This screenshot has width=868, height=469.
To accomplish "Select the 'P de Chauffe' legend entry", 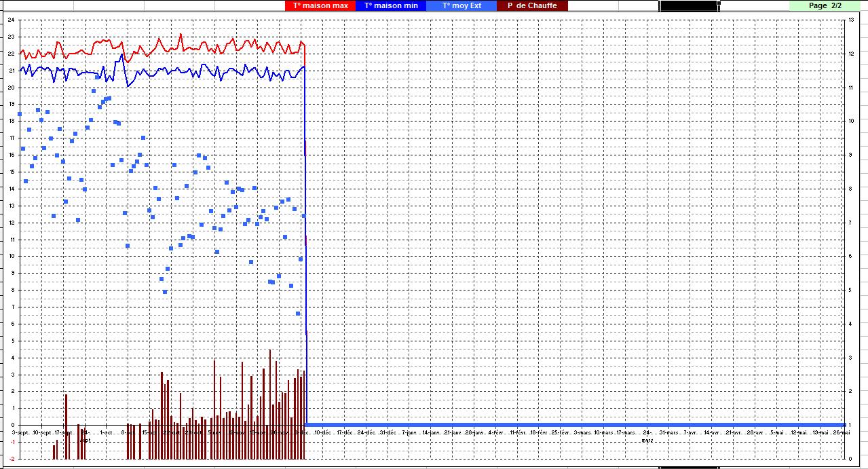I will (x=532, y=5).
